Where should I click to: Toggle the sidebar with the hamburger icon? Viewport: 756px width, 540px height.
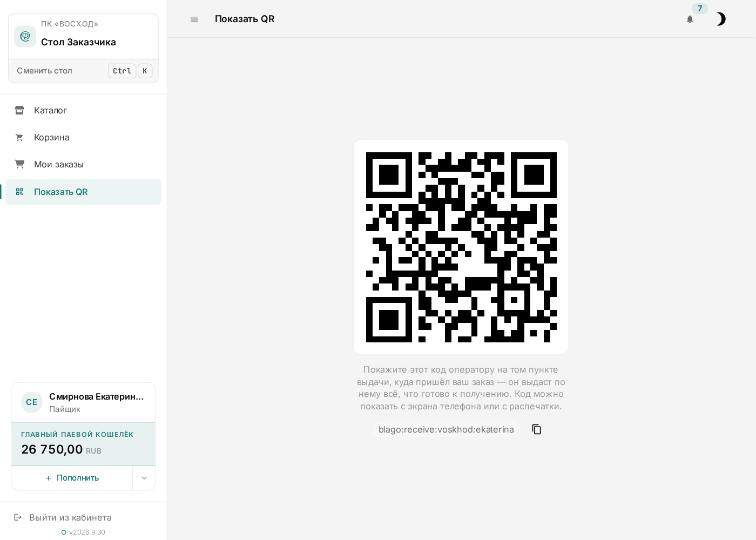(194, 19)
